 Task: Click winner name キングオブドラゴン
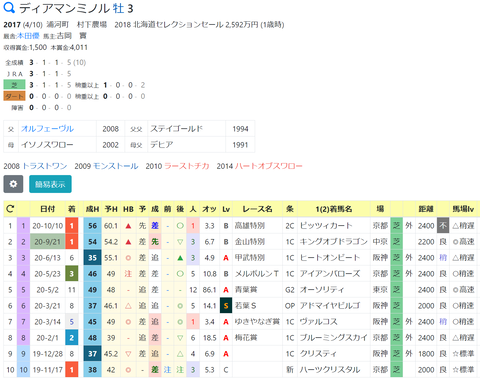pos(333,242)
